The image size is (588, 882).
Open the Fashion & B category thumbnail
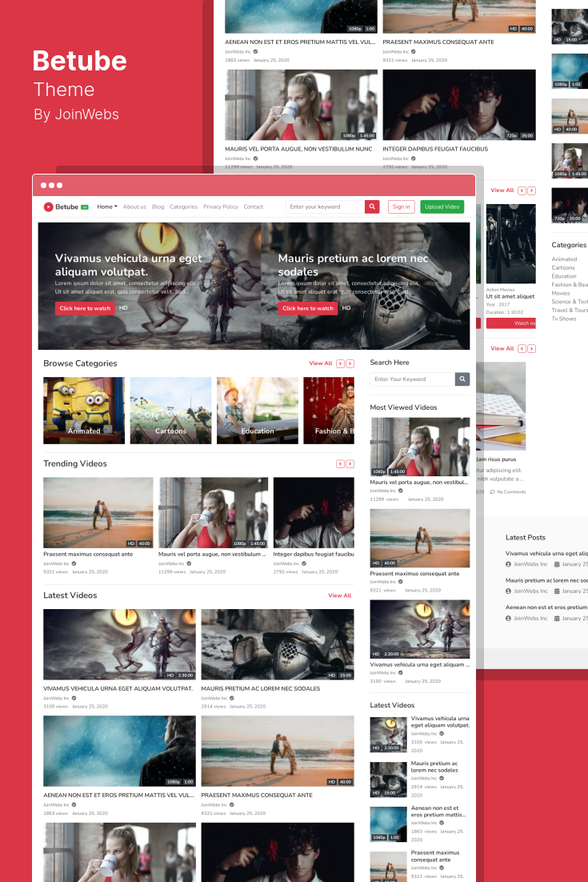pyautogui.click(x=329, y=411)
